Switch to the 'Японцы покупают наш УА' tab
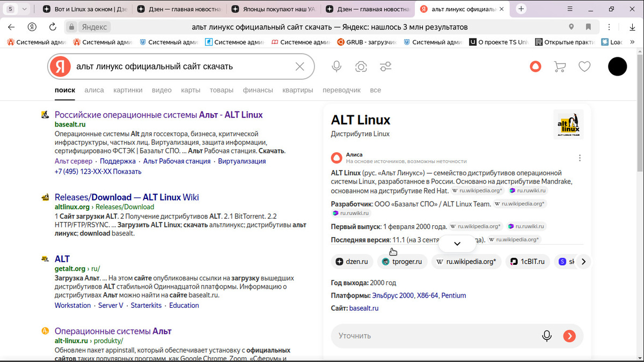 tap(273, 9)
